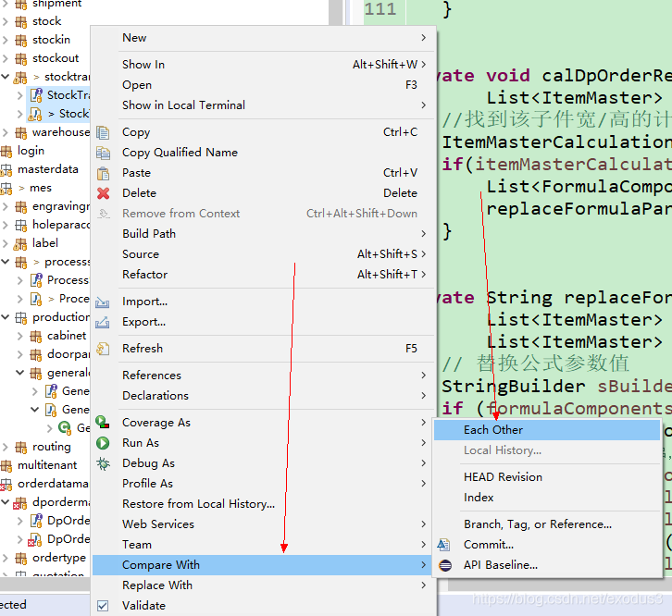This screenshot has width=672, height=616.
Task: Open the Build Path submenu
Action: pyautogui.click(x=264, y=234)
